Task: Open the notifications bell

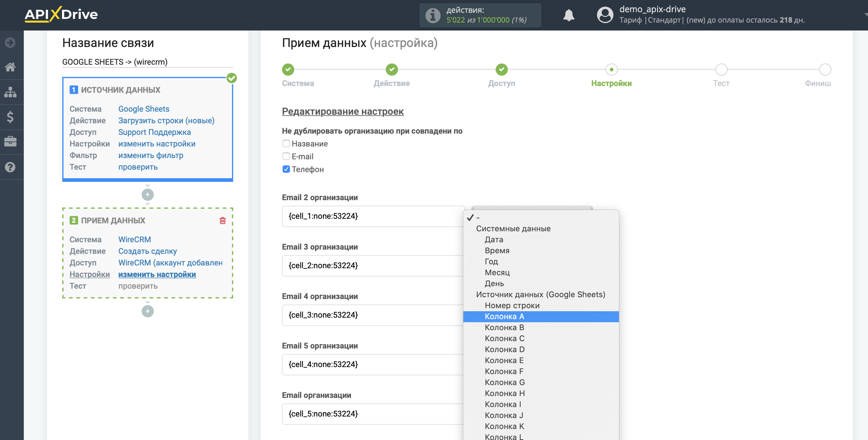Action: pyautogui.click(x=569, y=15)
